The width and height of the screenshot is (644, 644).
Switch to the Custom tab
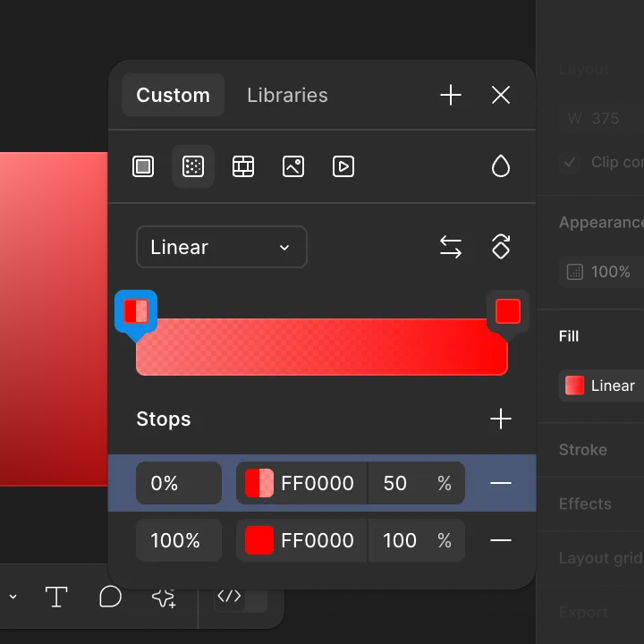(173, 95)
